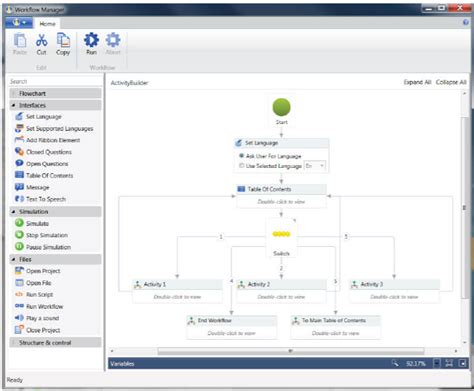
Task: Click the horizontal scrollbar under canvas
Action: coord(291,351)
